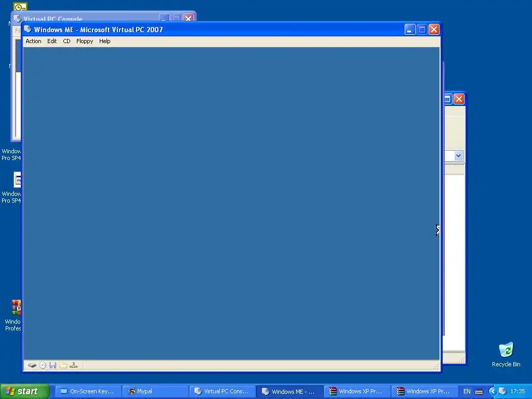Open the Action menu
This screenshot has height=399, width=532.
[33, 41]
